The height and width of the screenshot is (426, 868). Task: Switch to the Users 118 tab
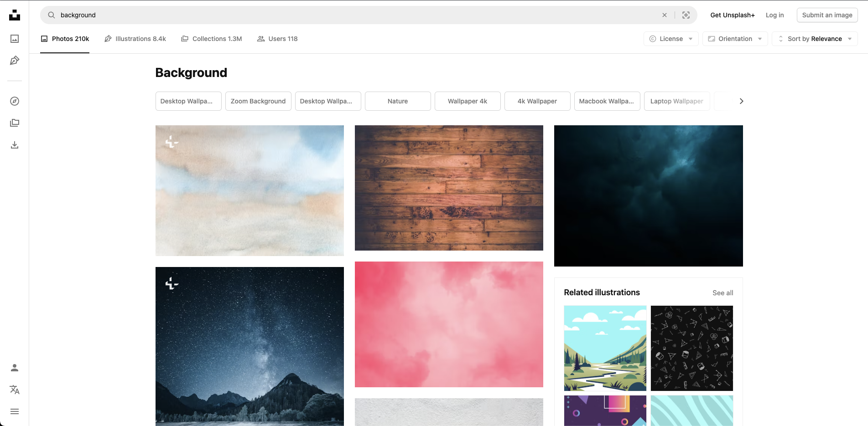pos(277,39)
